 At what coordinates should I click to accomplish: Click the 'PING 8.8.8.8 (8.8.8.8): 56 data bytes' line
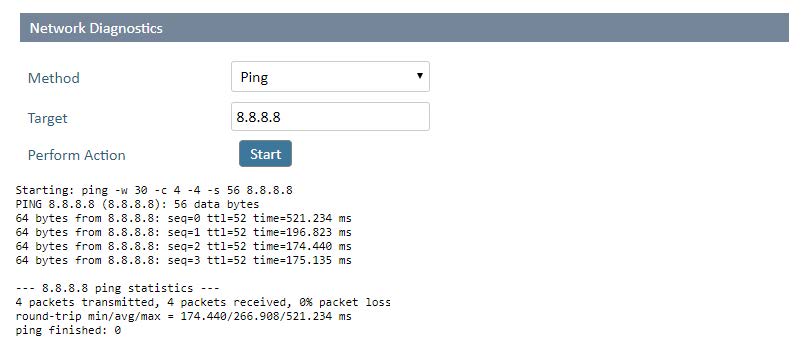coord(137,204)
